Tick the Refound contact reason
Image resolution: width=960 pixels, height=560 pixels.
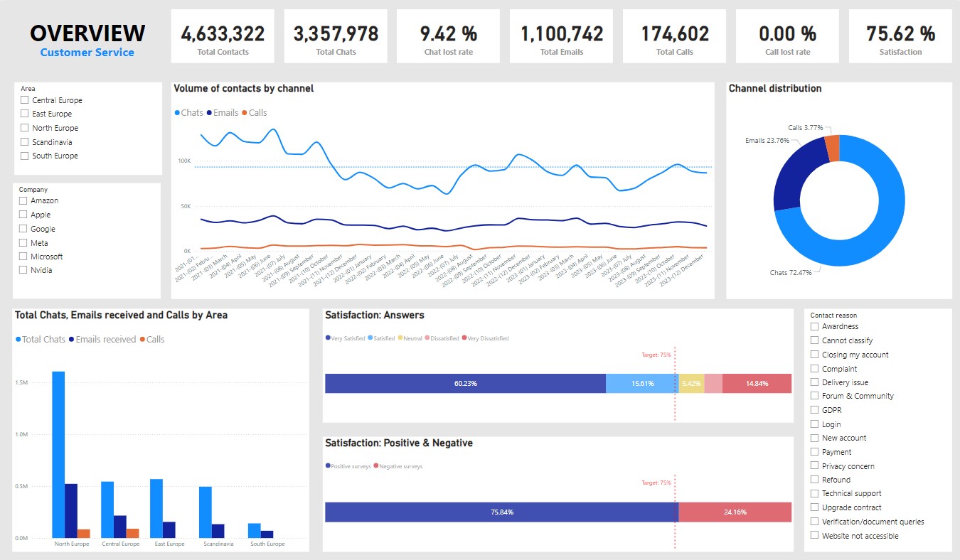point(815,480)
